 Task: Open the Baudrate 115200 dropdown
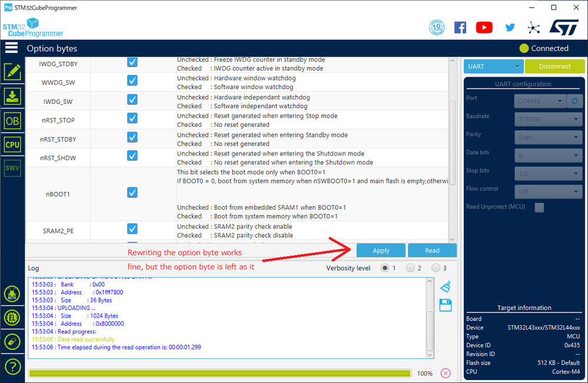click(x=548, y=120)
